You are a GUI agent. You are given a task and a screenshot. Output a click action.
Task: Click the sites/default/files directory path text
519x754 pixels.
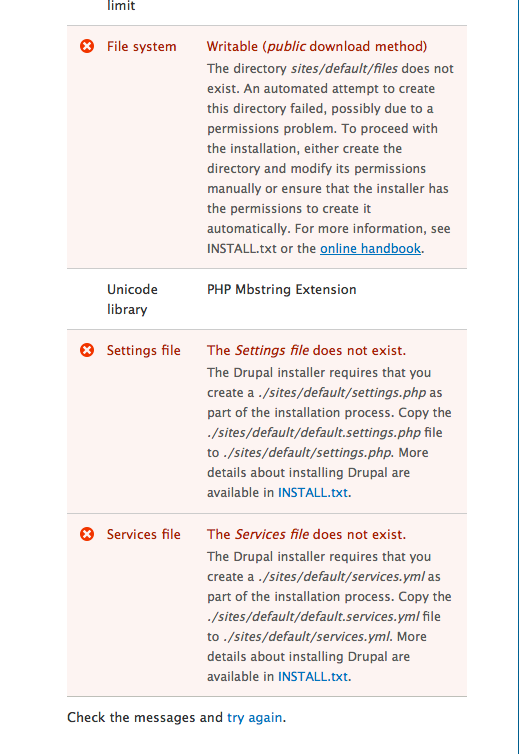point(344,69)
